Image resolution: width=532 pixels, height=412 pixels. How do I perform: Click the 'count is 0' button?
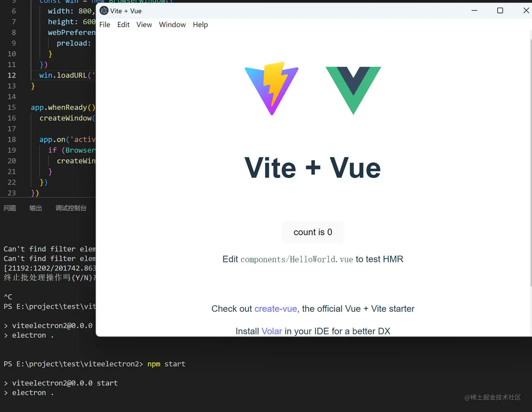coord(313,232)
